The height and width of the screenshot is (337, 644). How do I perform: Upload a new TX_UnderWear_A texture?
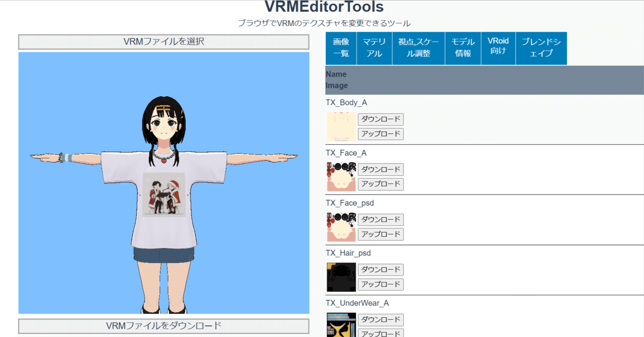[x=380, y=332]
